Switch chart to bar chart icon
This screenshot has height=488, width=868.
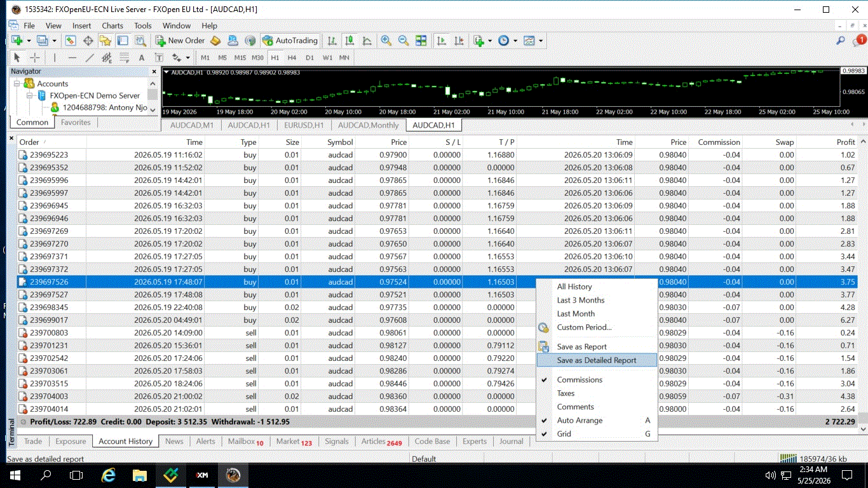point(332,41)
